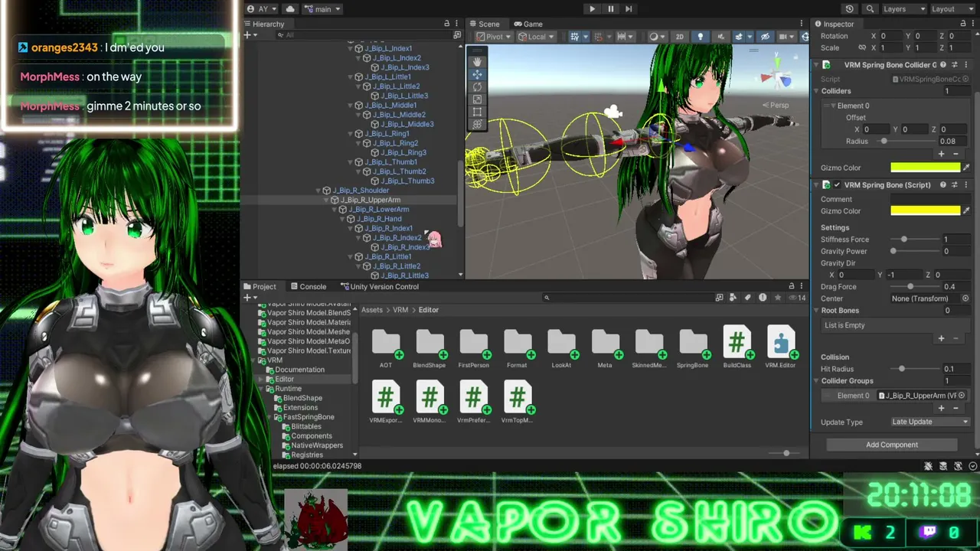
Task: Collapse the Colliders foldout
Action: (817, 91)
